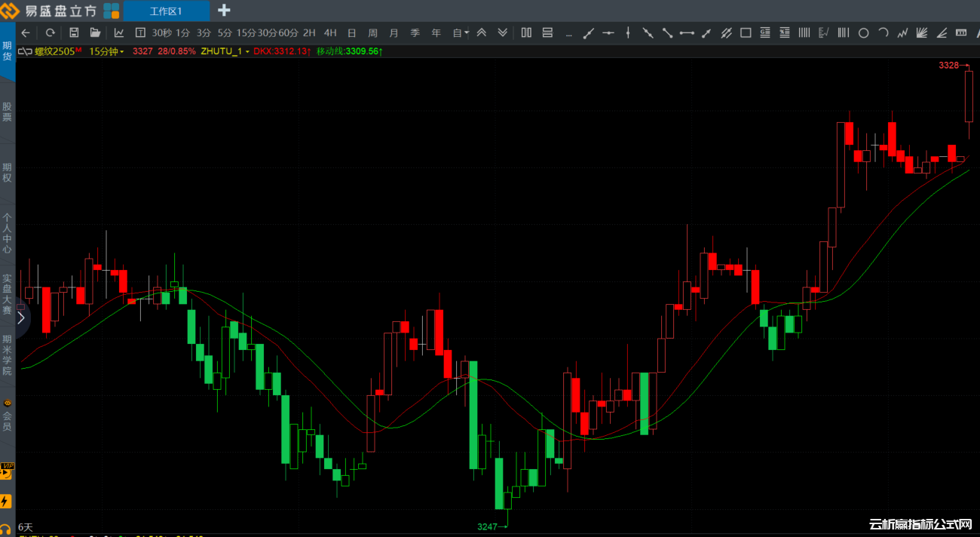Click the vertical split layout icon

[x=526, y=32]
